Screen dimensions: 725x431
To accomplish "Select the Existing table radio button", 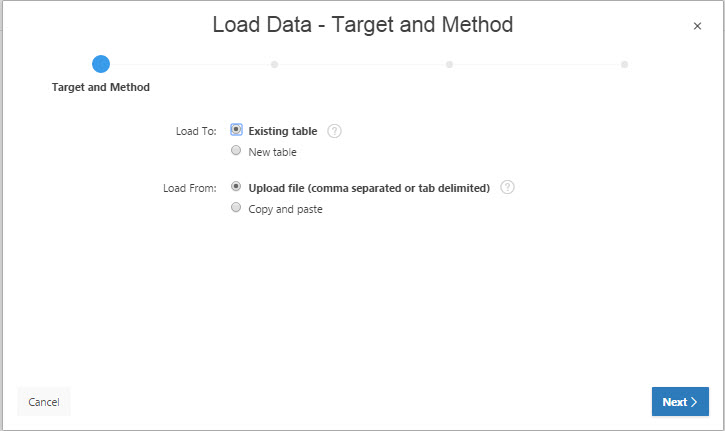I will [236, 130].
